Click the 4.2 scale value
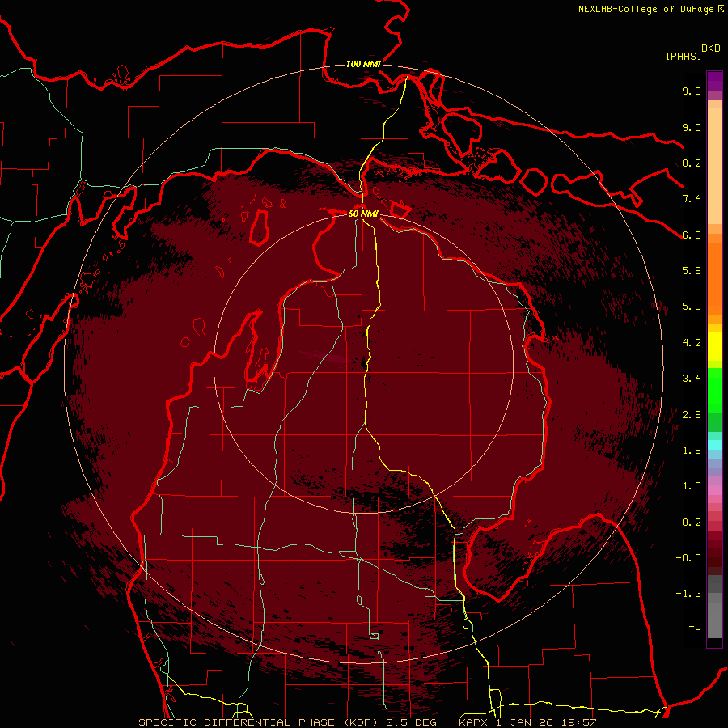 pyautogui.click(x=692, y=343)
